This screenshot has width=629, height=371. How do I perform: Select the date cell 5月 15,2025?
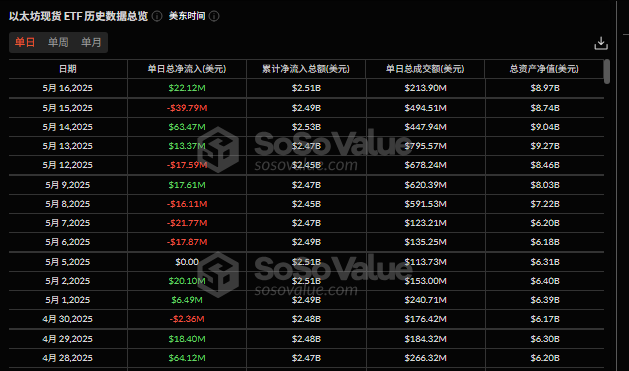pyautogui.click(x=67, y=108)
